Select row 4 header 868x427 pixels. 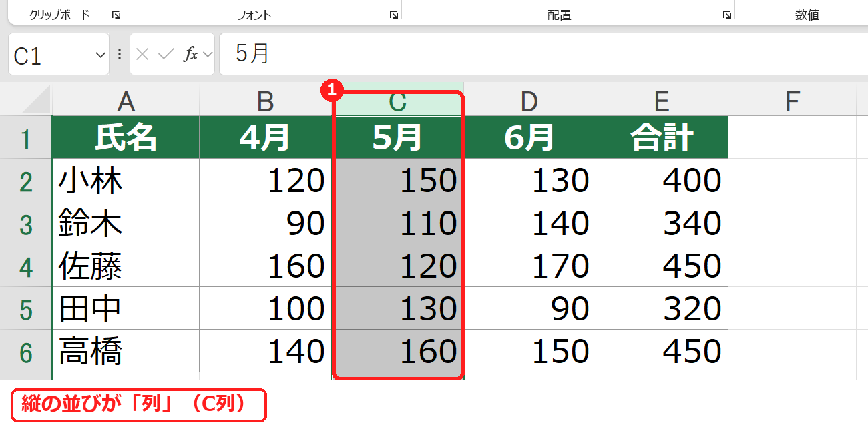tap(26, 266)
